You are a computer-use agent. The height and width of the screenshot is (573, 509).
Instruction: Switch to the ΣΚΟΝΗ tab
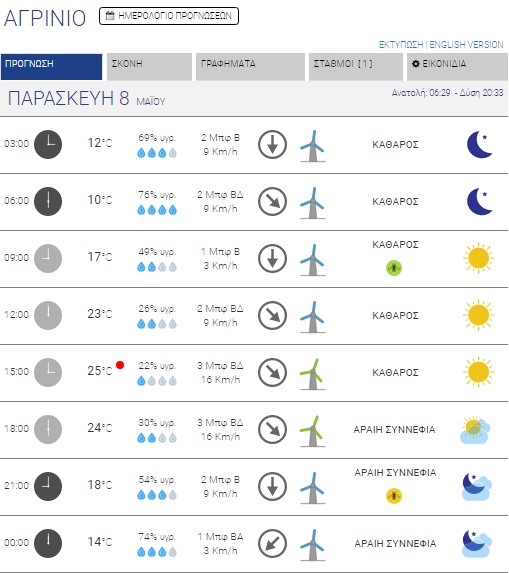coord(149,67)
